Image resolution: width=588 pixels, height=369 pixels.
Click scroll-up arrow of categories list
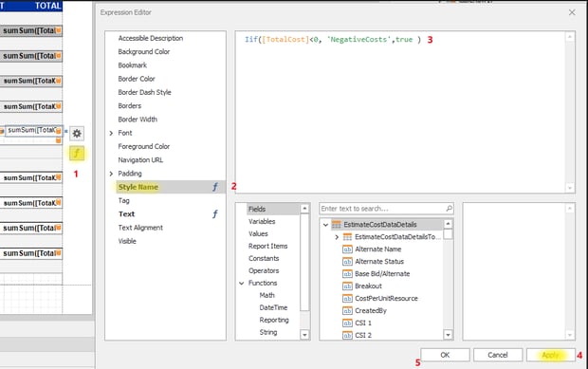point(304,208)
